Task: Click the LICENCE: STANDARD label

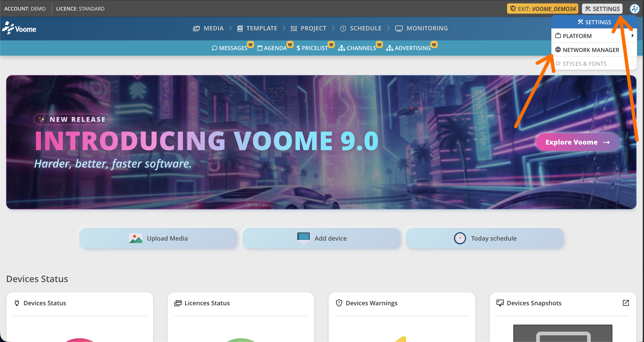Action: [80, 9]
